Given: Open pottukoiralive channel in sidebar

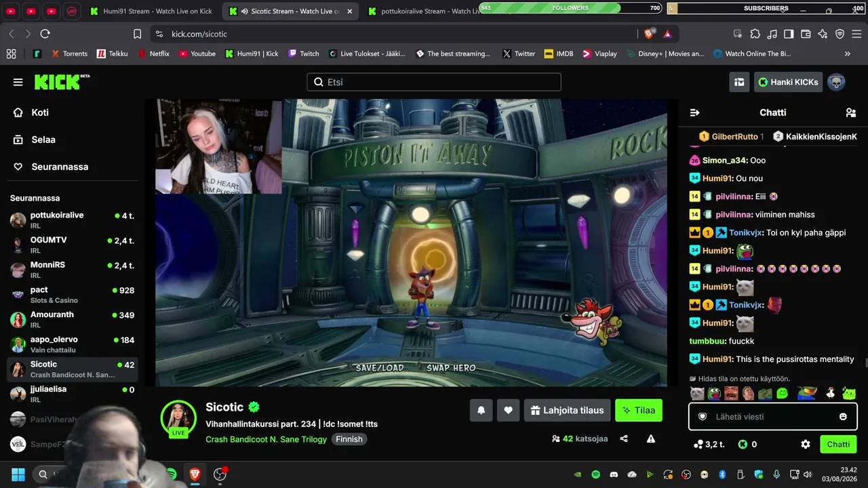Looking at the screenshot, I should (x=72, y=220).
